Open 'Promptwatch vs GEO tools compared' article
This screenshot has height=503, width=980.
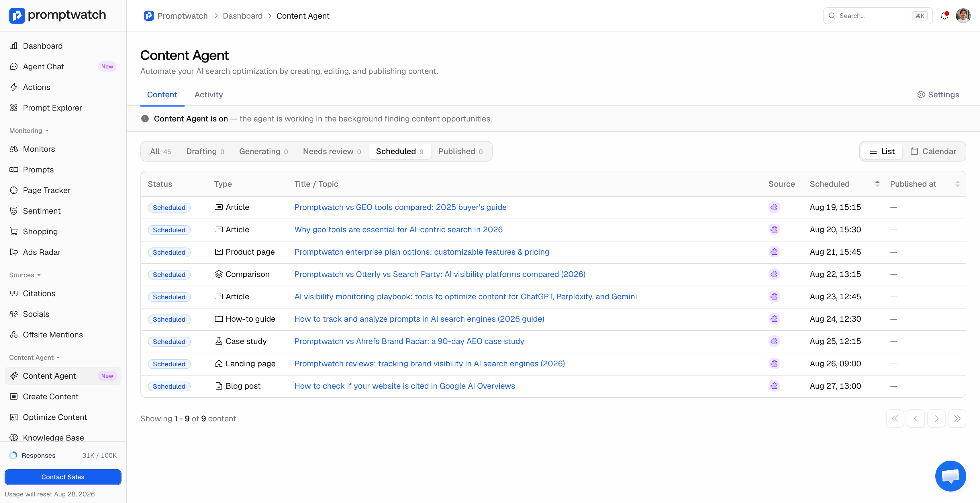[x=400, y=207]
